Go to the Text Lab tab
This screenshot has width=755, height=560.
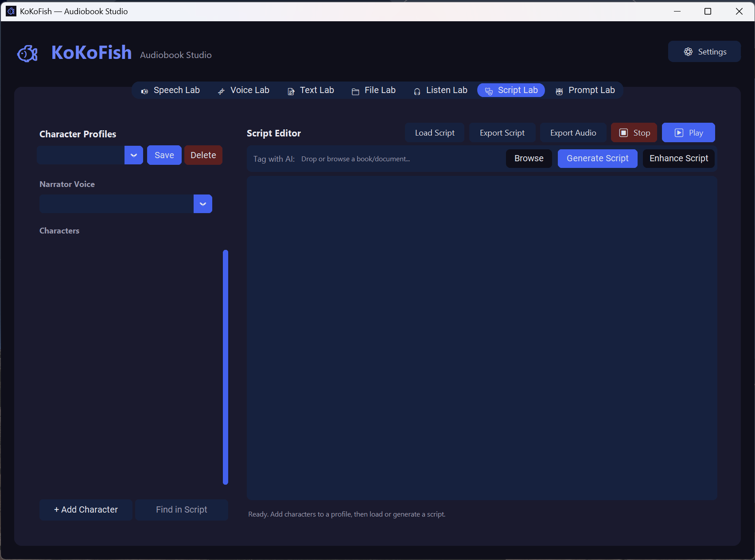coord(311,90)
